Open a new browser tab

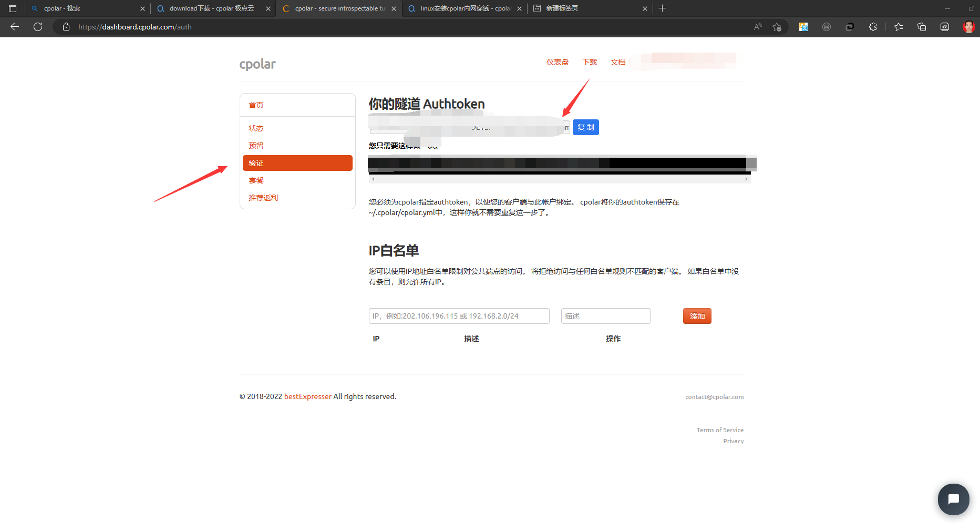coord(662,8)
